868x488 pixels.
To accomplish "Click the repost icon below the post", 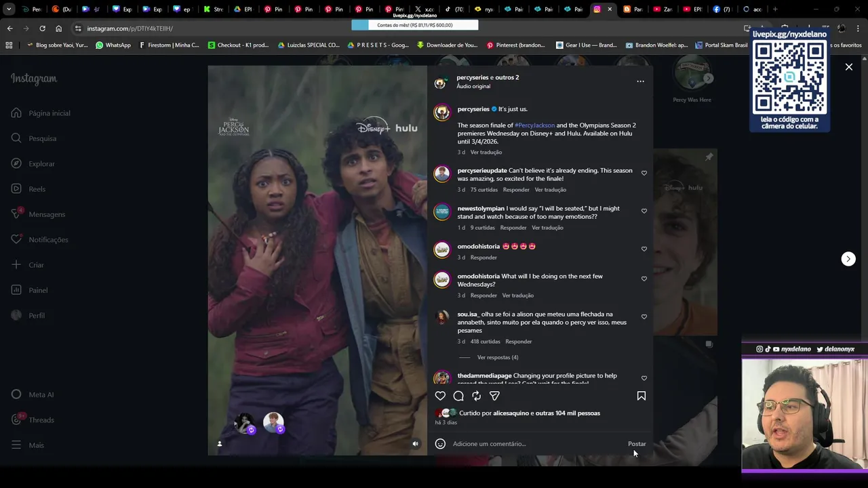I will 477,396.
